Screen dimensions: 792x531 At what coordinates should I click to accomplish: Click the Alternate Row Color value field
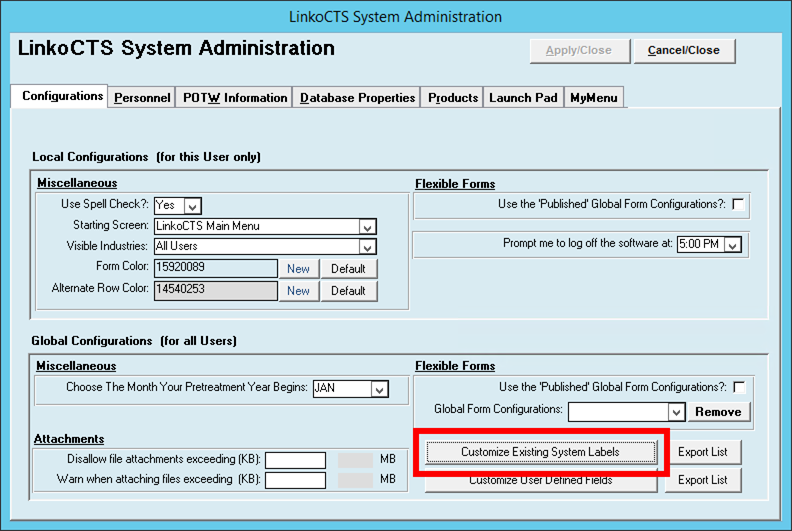(216, 290)
